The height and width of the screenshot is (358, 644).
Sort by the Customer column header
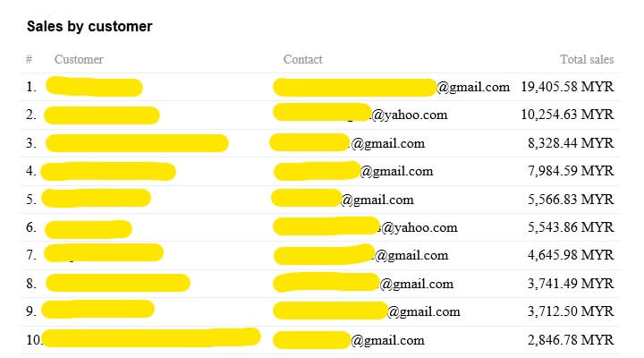pos(79,60)
